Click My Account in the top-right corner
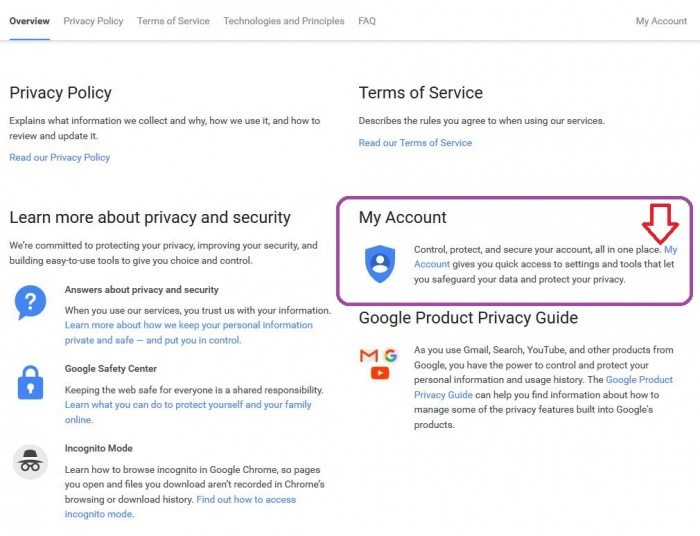This screenshot has height=536, width=700. pos(661,21)
